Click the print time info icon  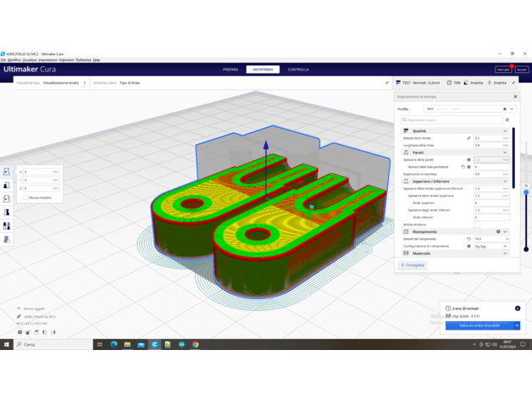[x=518, y=308]
